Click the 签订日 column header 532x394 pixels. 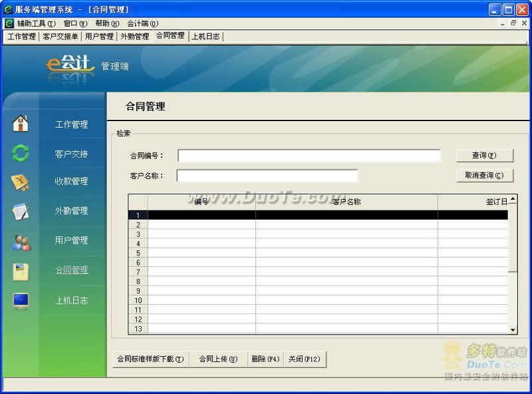click(473, 202)
